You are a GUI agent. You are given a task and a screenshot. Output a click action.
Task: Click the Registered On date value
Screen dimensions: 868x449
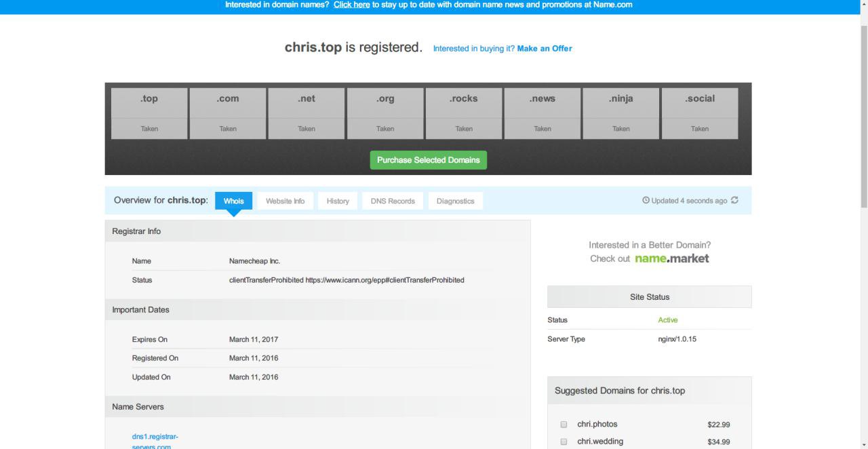(x=254, y=358)
